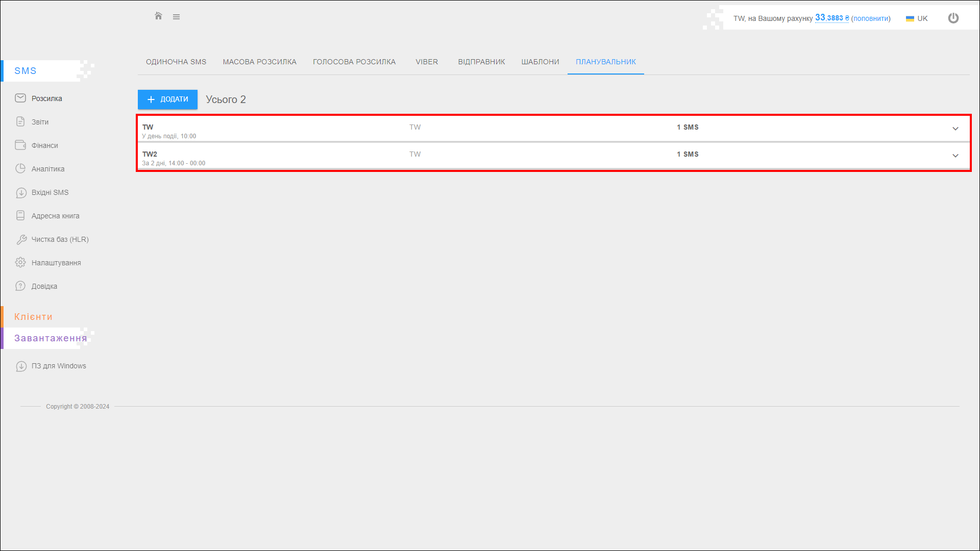980x551 pixels.
Task: Open Налаштування gear icon
Action: 20,262
